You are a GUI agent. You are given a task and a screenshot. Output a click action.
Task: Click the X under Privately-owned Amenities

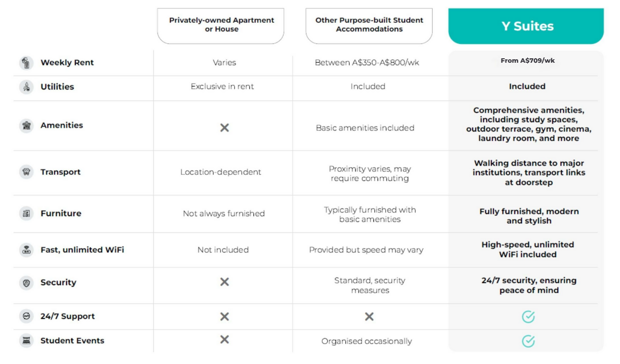click(224, 127)
